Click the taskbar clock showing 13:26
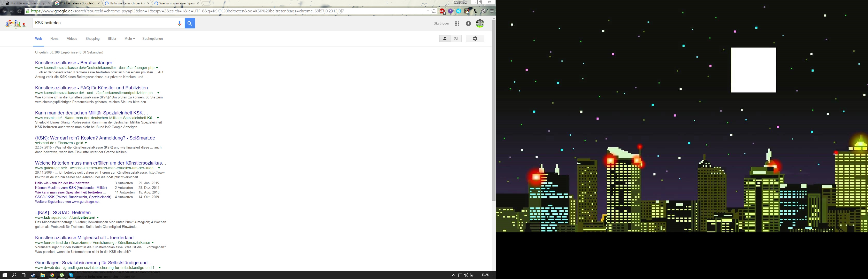The image size is (868, 279). pos(485,275)
